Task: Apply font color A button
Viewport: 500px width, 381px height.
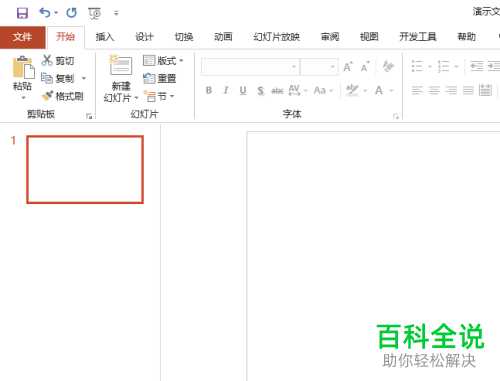Action: [379, 90]
